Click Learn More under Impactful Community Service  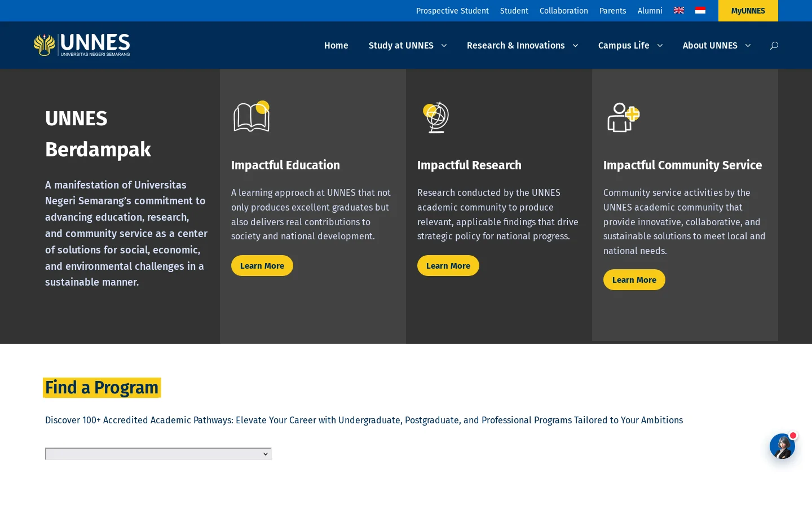tap(634, 280)
